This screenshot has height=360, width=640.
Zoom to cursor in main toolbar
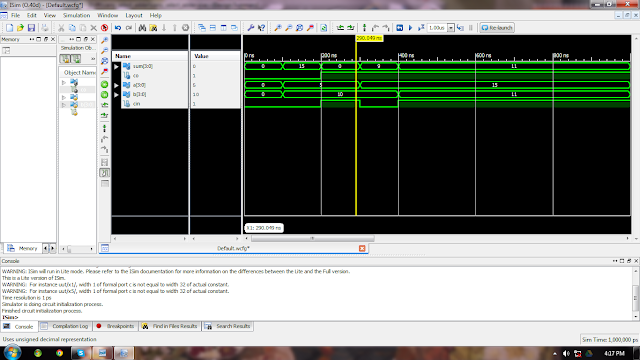[x=311, y=28]
